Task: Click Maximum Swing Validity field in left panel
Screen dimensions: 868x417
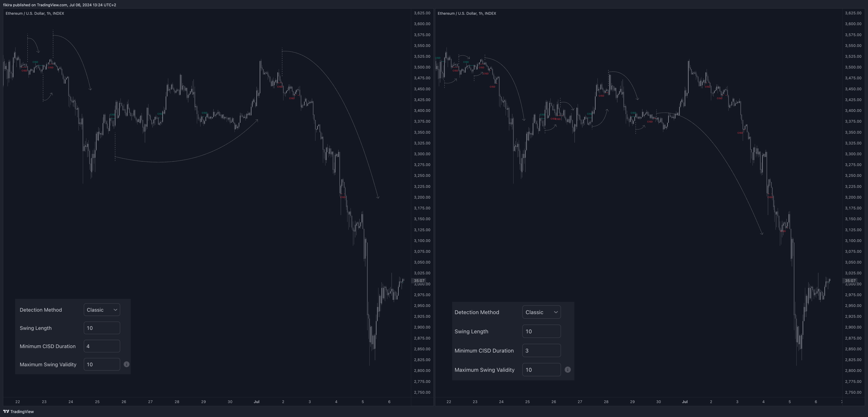Action: 102,364
